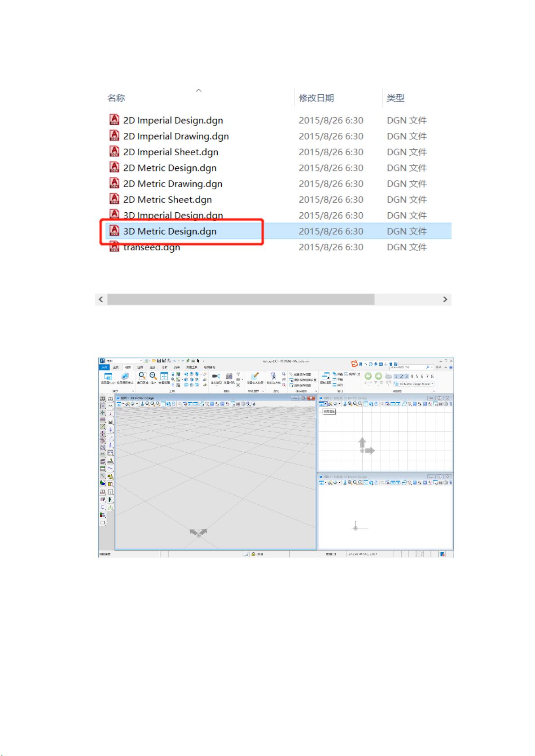The image size is (535, 756).
Task: Click 创建保存视图 in ribbon
Action: (300, 374)
